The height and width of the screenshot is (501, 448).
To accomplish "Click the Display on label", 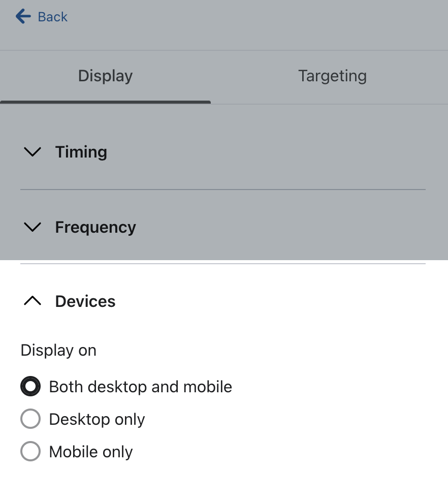I will [58, 351].
